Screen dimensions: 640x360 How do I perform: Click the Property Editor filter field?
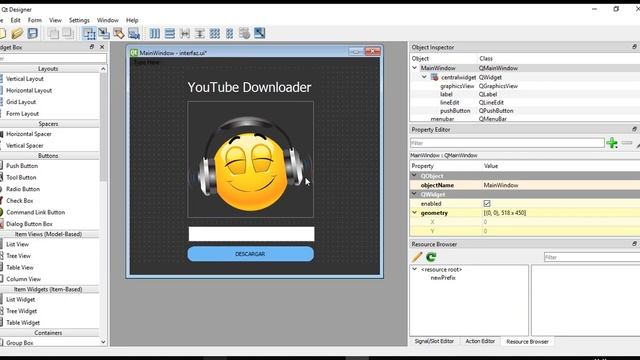[507, 143]
